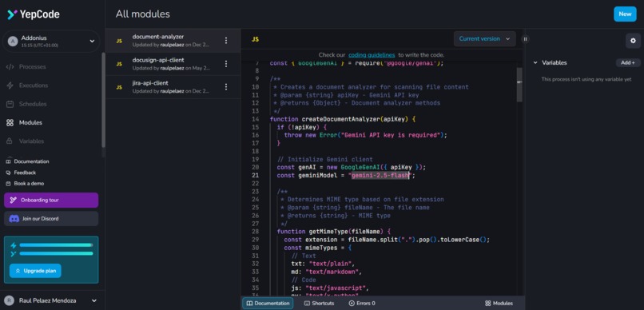This screenshot has width=644, height=310.
Task: Place cursor on line 21 geminiModel
Action: [x=317, y=175]
